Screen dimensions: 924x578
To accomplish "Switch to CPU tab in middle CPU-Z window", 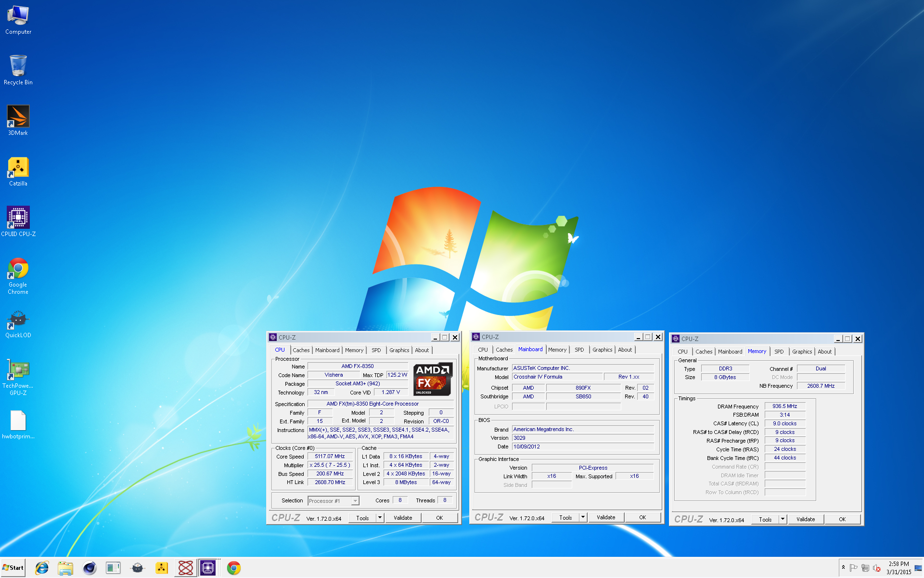I will 483,350.
